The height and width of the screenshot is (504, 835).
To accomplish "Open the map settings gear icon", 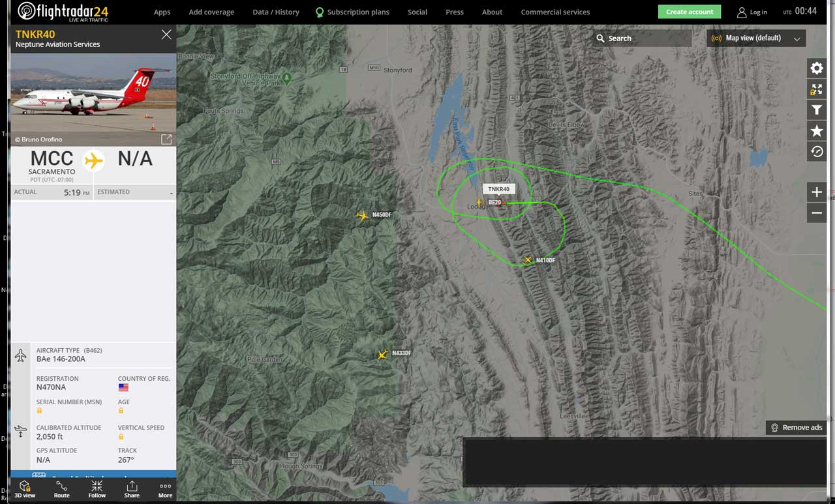I will pos(817,68).
